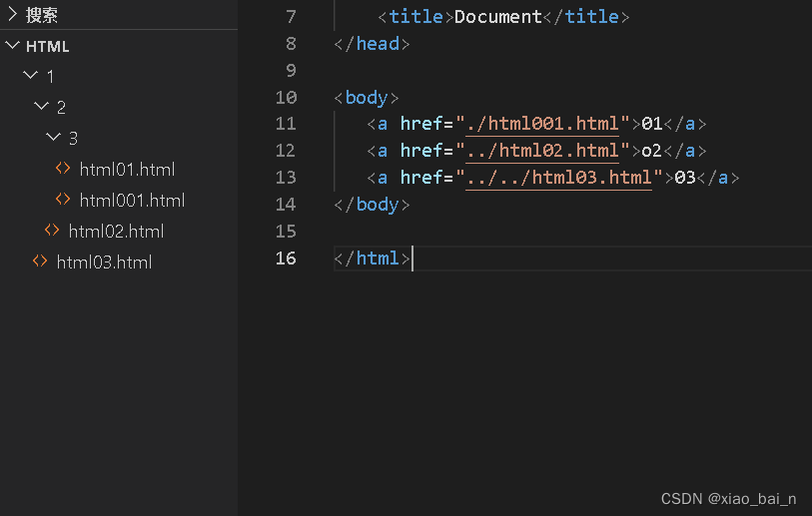Click the link text 03 on line 13
This screenshot has width=812, height=516.
click(x=685, y=178)
